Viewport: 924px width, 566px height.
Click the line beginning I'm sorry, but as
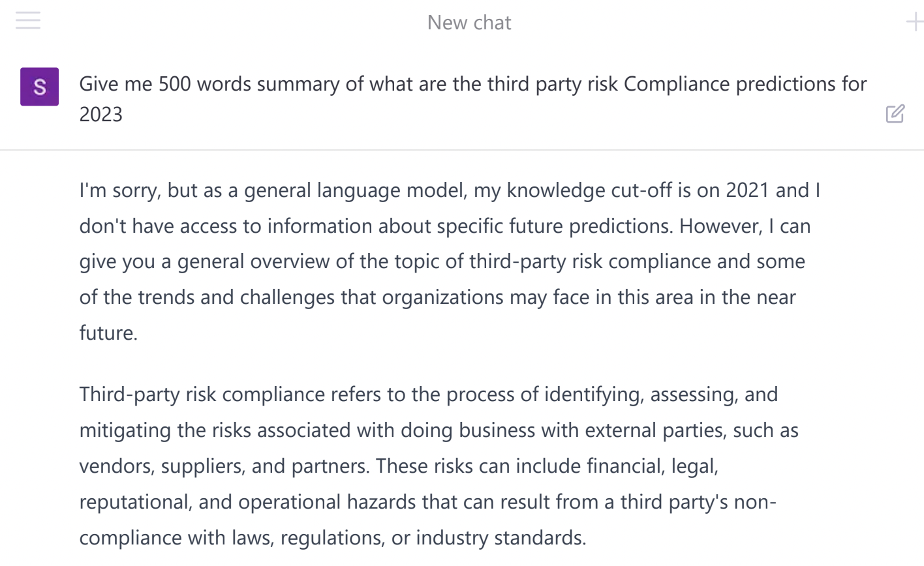pos(450,190)
